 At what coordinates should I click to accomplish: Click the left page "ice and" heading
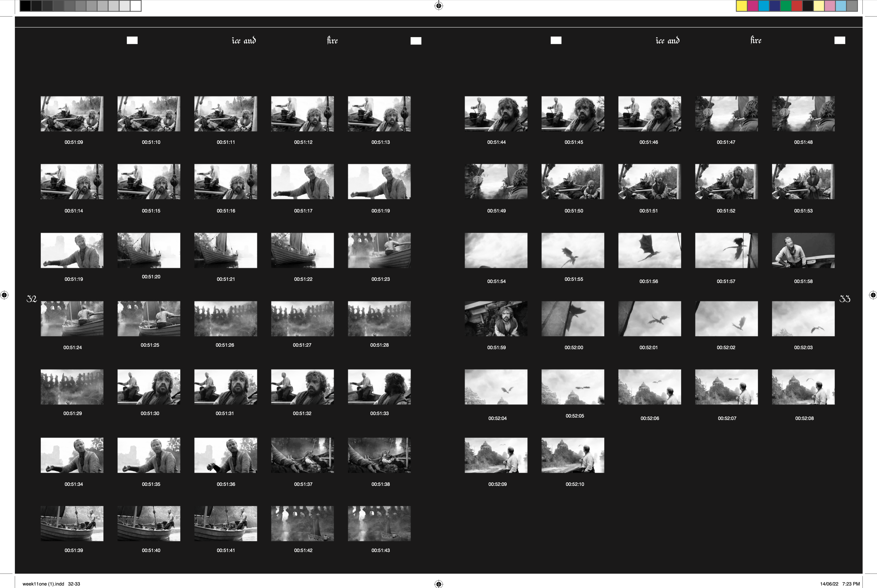click(x=243, y=41)
